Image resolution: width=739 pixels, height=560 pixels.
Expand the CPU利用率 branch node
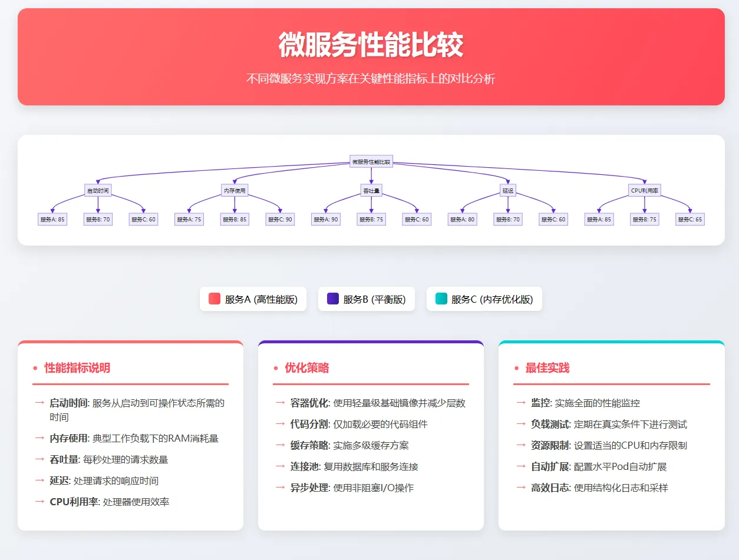pyautogui.click(x=645, y=190)
